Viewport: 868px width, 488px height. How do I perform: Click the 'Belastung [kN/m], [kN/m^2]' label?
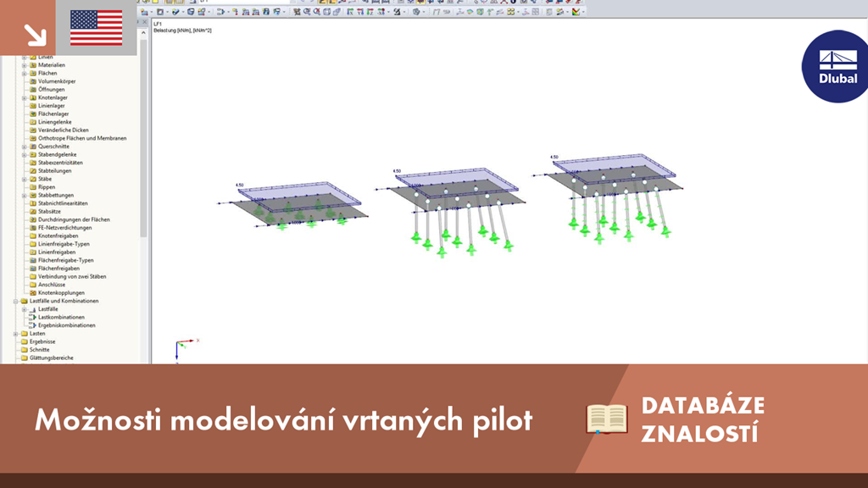pos(182,30)
